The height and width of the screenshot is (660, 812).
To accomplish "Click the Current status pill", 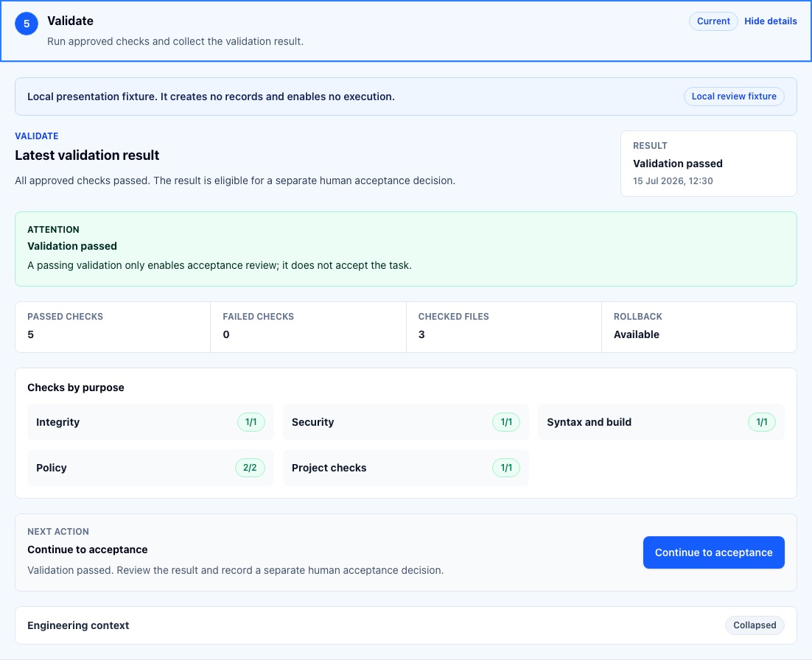I will pyautogui.click(x=713, y=21).
